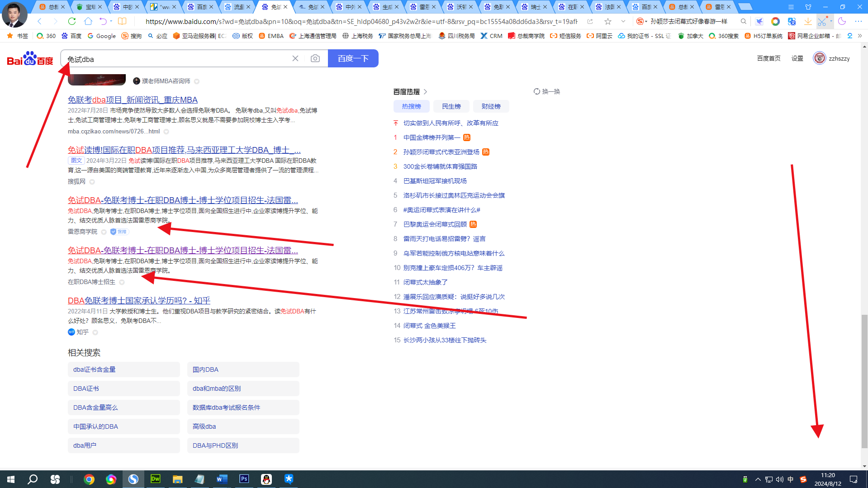The image size is (868, 488).
Task: Switch input language via the 中 tray indicator
Action: (x=791, y=479)
